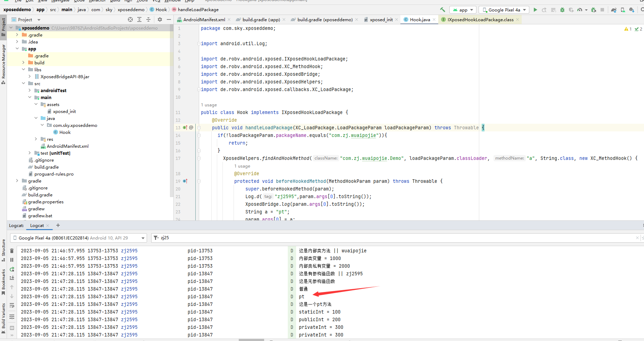Open the Google Pixel 4a device dropdown
644x341 pixels.
click(x=504, y=10)
